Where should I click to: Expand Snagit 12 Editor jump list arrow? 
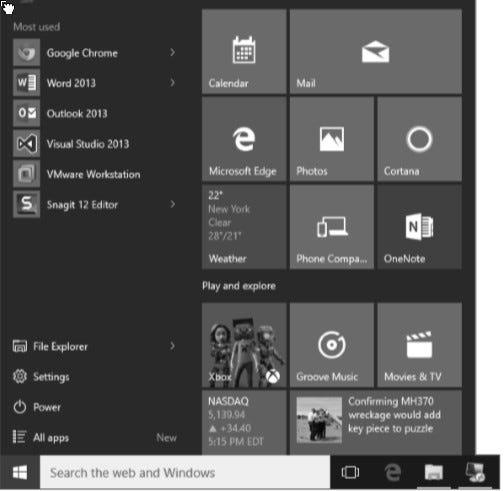(172, 204)
